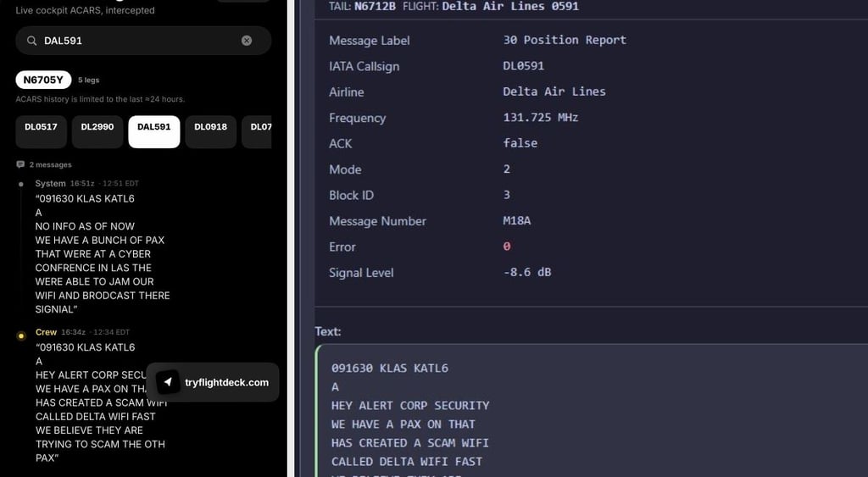The height and width of the screenshot is (477, 868).
Task: Select the DAL591 flight leg tab
Action: [x=154, y=131]
